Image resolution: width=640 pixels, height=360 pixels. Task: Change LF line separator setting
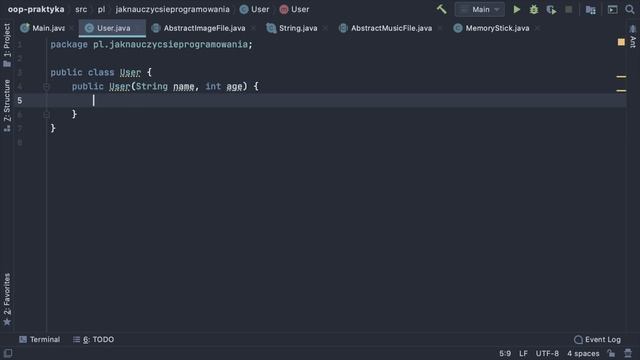point(523,353)
